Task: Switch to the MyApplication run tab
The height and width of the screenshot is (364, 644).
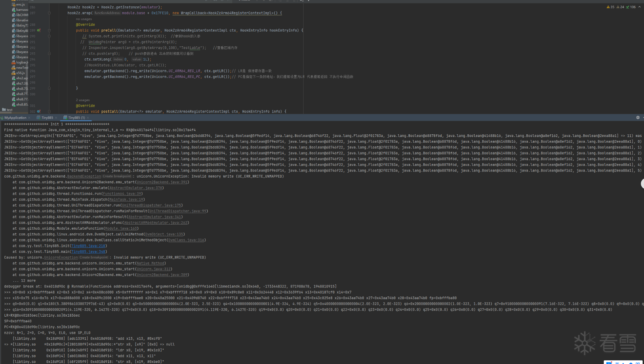Action: coord(15,118)
